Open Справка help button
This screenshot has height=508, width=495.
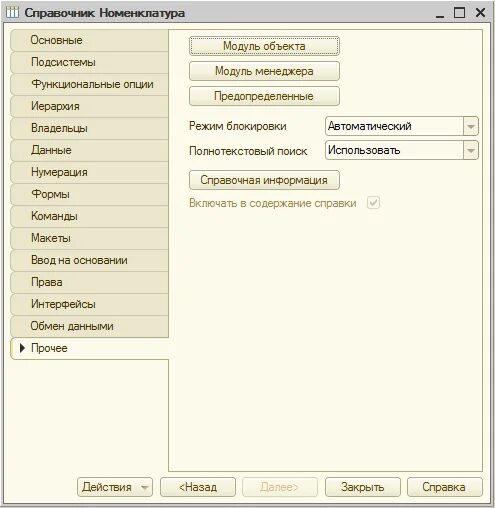(444, 487)
